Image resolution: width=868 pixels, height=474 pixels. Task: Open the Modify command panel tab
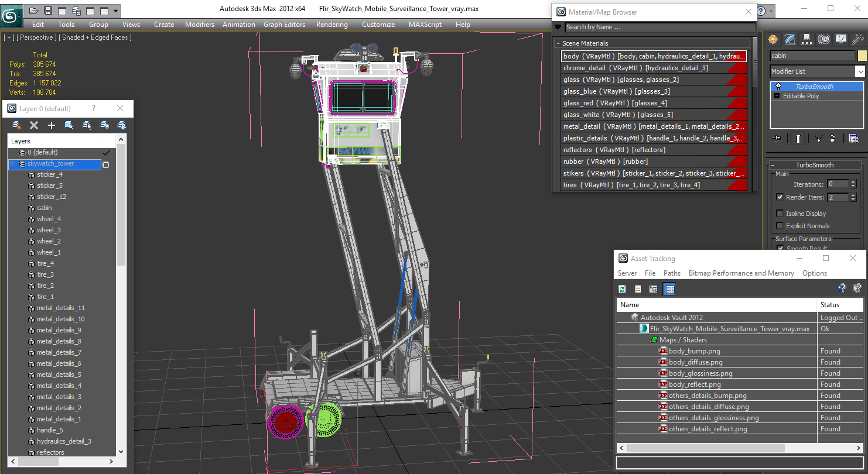click(790, 39)
